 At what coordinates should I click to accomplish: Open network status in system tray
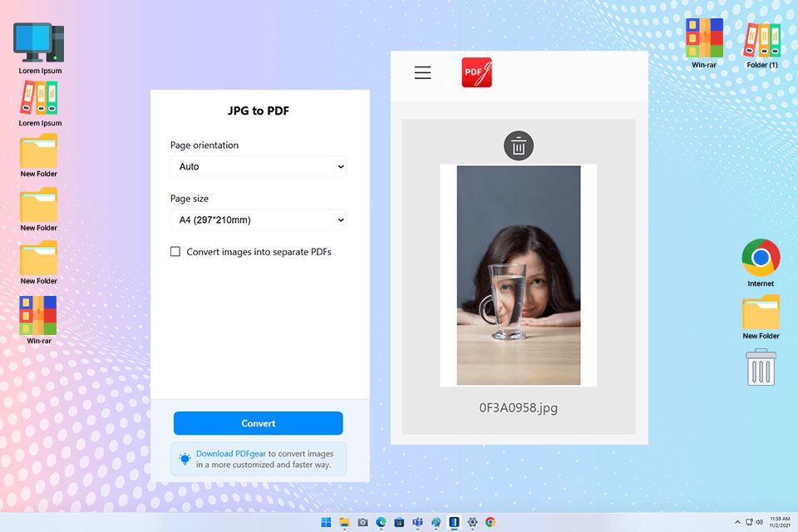pyautogui.click(x=749, y=522)
